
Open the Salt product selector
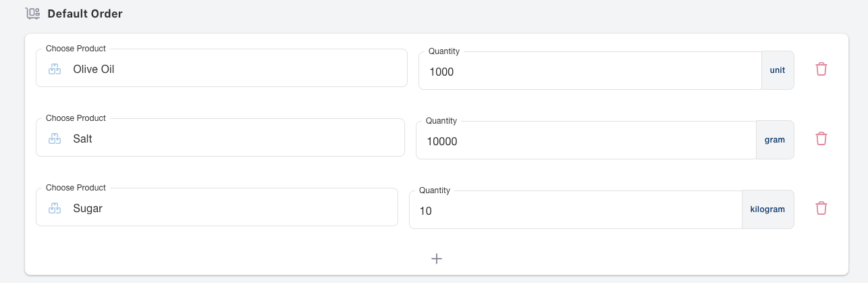229,138
